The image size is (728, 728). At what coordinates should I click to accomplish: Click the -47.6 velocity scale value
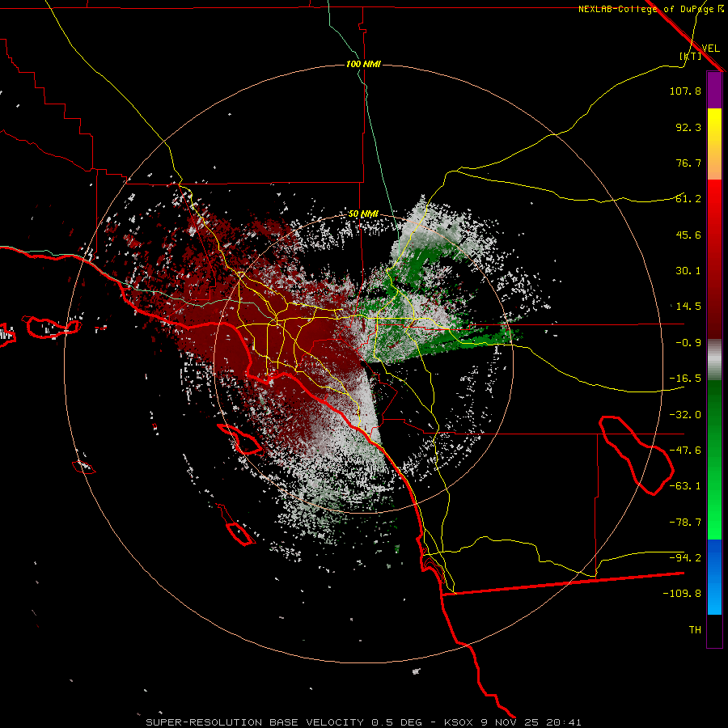pos(685,451)
